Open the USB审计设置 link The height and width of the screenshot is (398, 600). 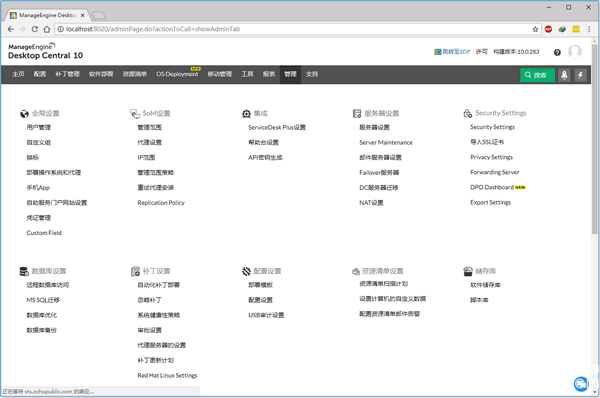pyautogui.click(x=266, y=315)
